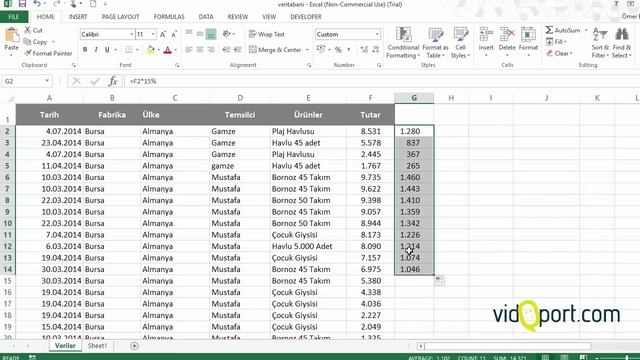
Task: Click the Decrease Indent icon
Action: pyautogui.click(x=227, y=50)
